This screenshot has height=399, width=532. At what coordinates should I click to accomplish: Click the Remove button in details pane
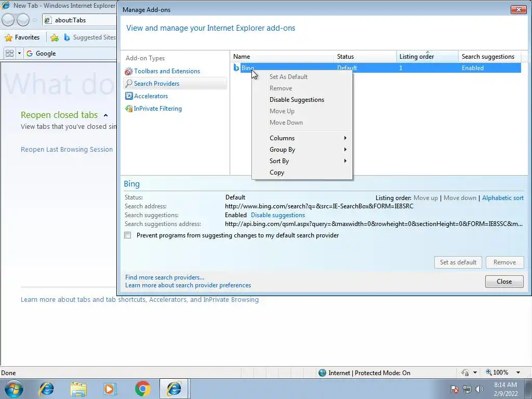point(504,262)
